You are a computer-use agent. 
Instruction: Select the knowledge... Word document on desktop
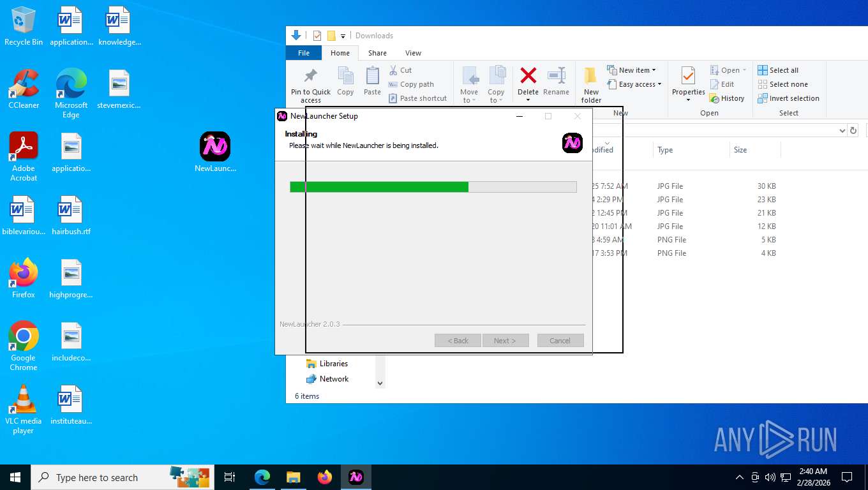click(119, 27)
